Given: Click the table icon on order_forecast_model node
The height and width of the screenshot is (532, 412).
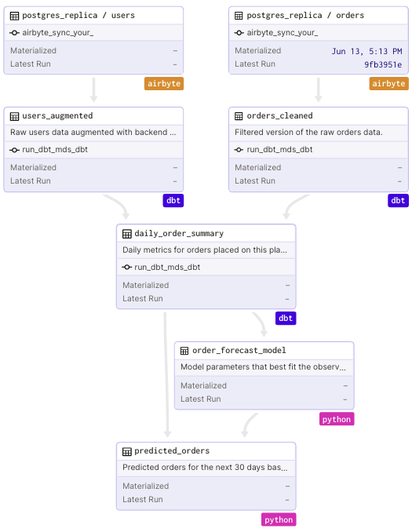Looking at the screenshot, I should click(184, 351).
